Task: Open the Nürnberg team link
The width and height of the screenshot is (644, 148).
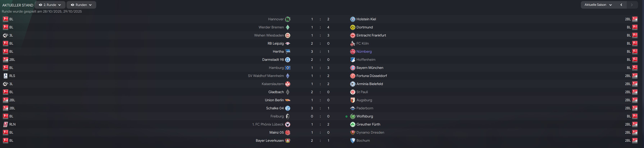Action: pyautogui.click(x=364, y=51)
